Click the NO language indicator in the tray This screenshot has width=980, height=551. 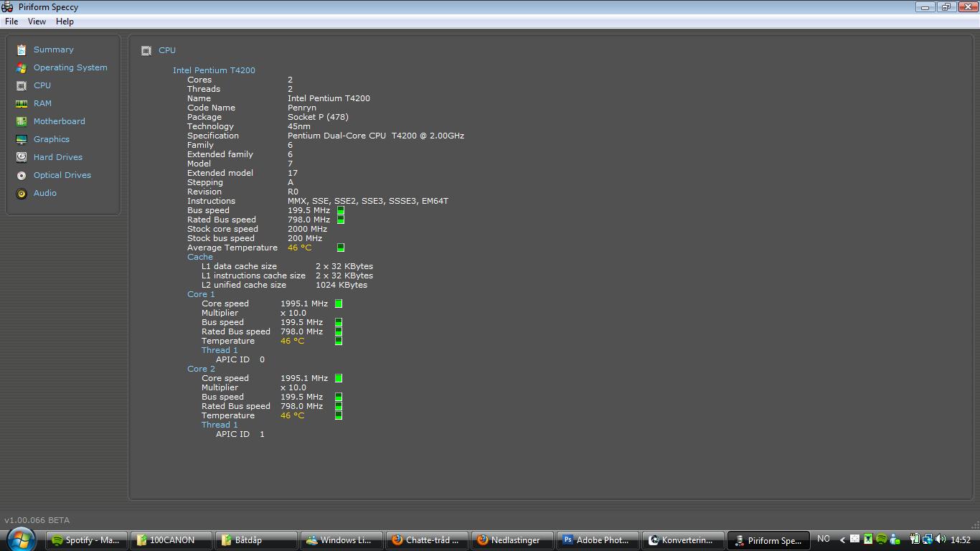pos(824,539)
